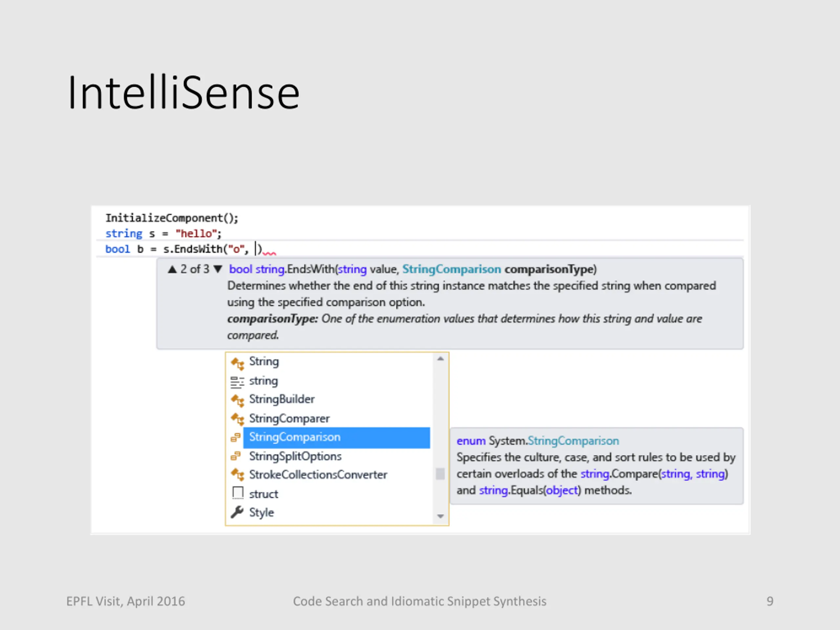Click the StringComparison enum icon
840x630 pixels.
(x=236, y=437)
